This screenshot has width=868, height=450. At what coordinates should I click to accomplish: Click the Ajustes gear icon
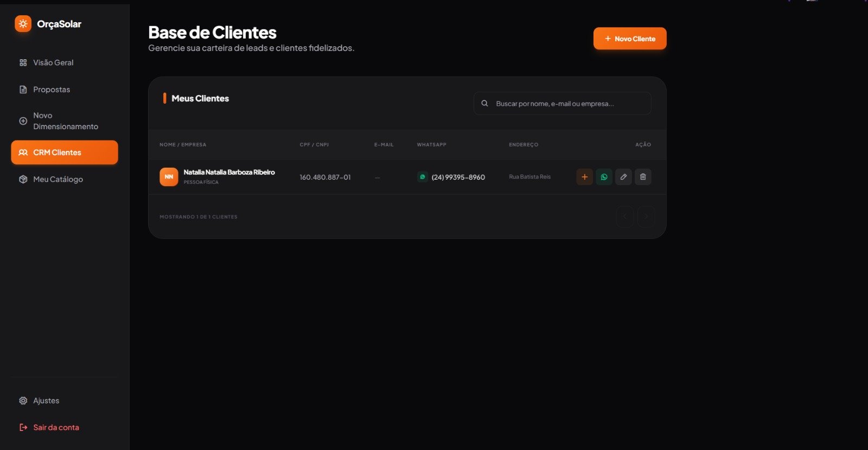pyautogui.click(x=23, y=401)
